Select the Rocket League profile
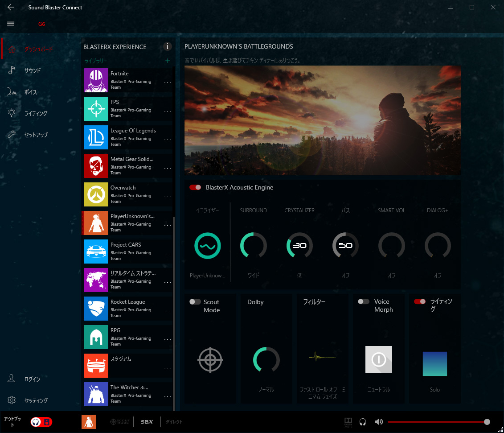 pos(127,308)
